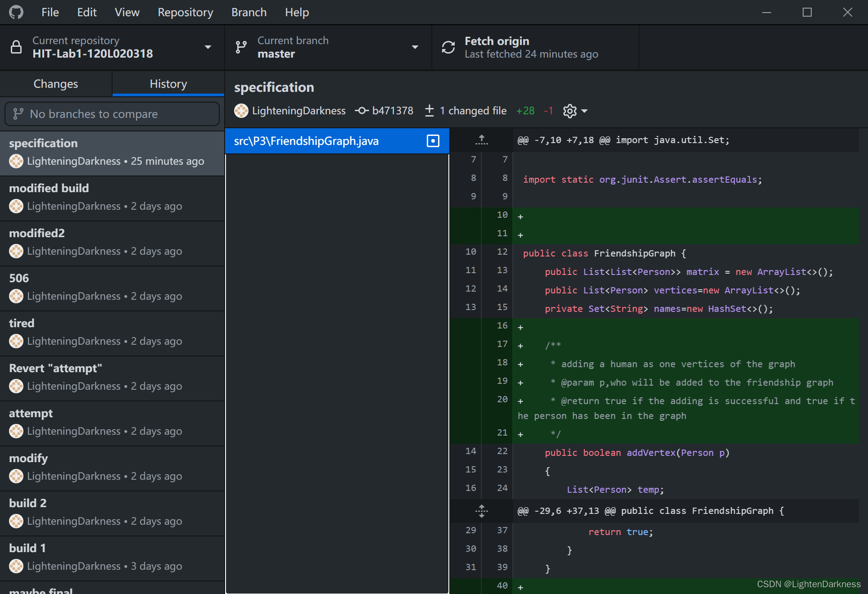
Task: Click the Fetch origin sync icon
Action: click(448, 47)
